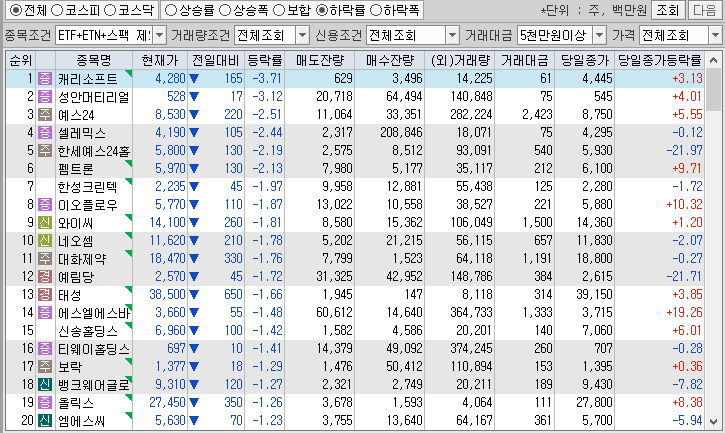725x433 pixels.
Task: Click the 조회 search button
Action: pos(667,10)
